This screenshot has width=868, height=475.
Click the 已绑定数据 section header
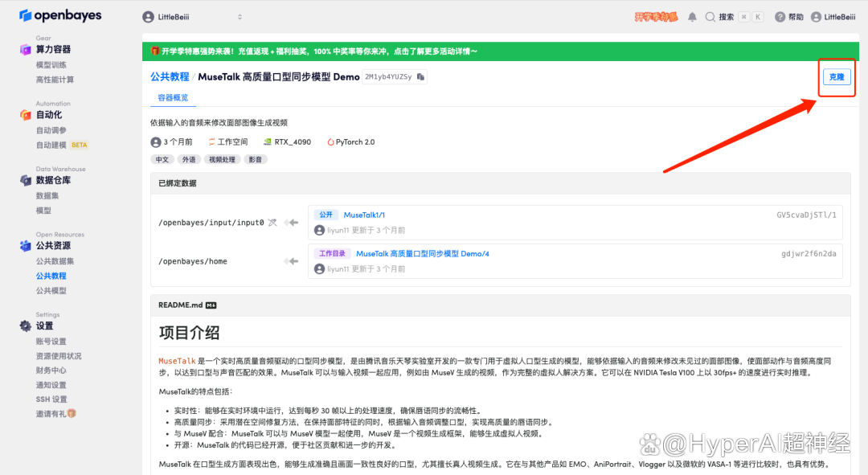501,183
